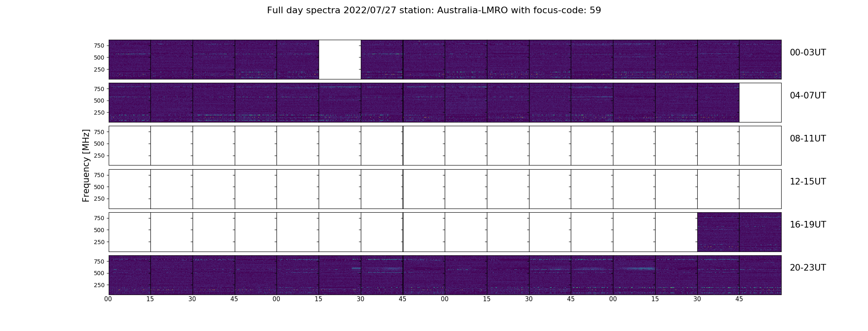868x331 pixels.
Task: Click the 250 tick label of the 08-11UT row
Action: (99, 156)
